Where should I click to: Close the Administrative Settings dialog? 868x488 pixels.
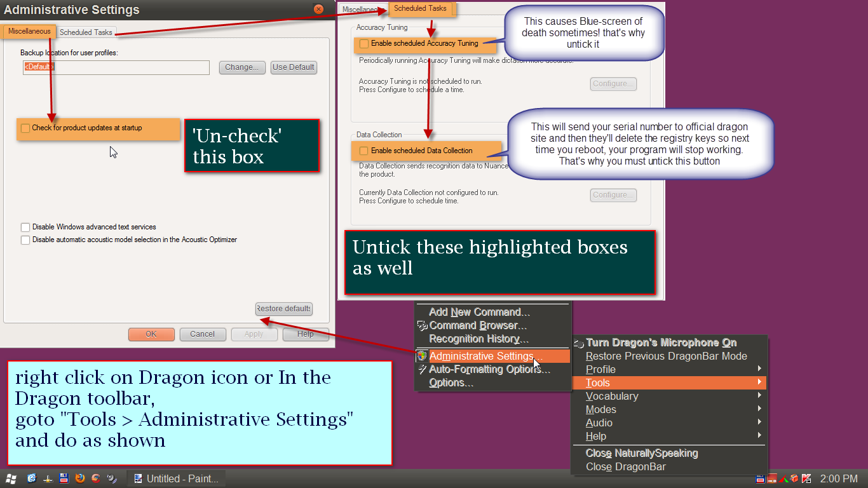[x=319, y=9]
